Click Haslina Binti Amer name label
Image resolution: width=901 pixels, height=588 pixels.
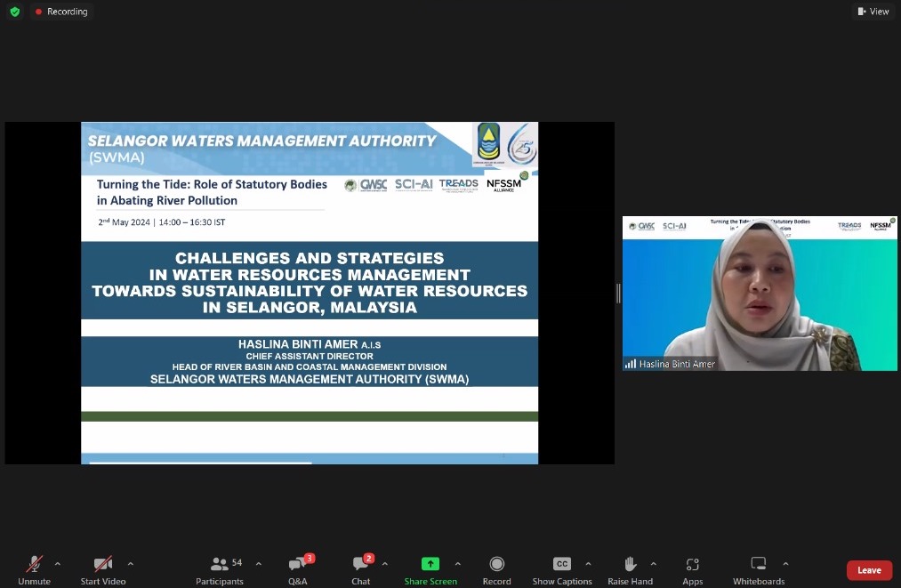677,364
